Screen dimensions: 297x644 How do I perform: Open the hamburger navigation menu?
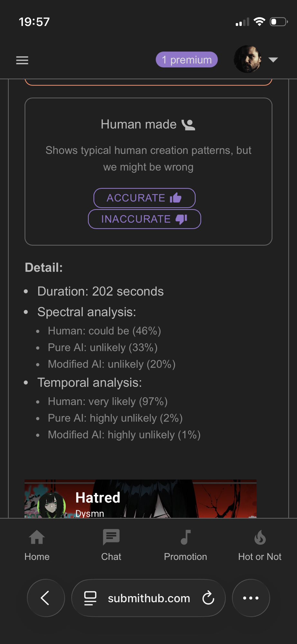click(x=22, y=60)
